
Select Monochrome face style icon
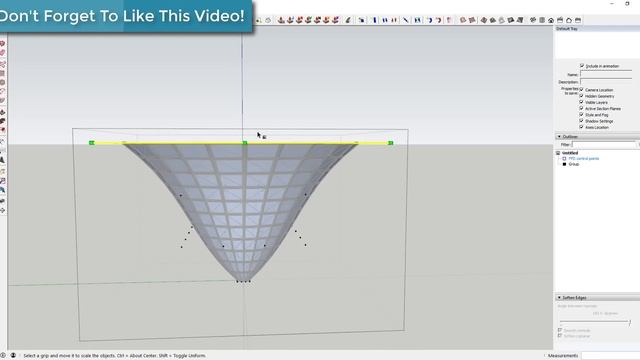point(520,20)
